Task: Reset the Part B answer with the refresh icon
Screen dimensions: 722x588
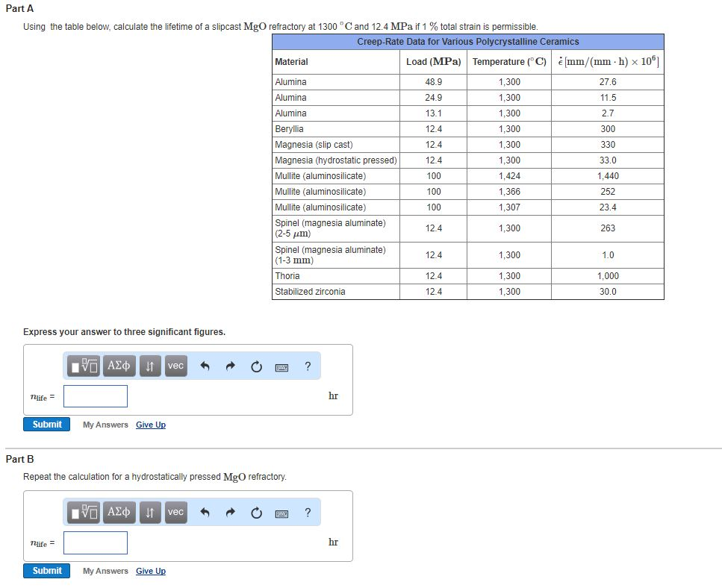Action: point(256,513)
